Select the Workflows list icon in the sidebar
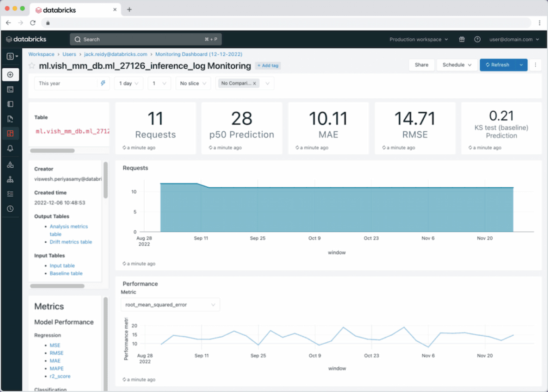Image resolution: width=548 pixels, height=392 pixels. click(x=11, y=194)
